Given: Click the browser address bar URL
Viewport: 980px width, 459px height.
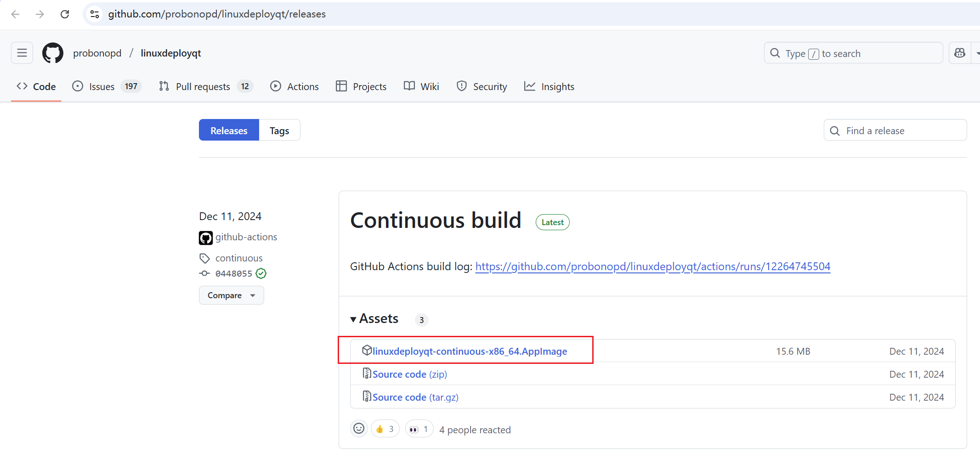Looking at the screenshot, I should tap(217, 14).
